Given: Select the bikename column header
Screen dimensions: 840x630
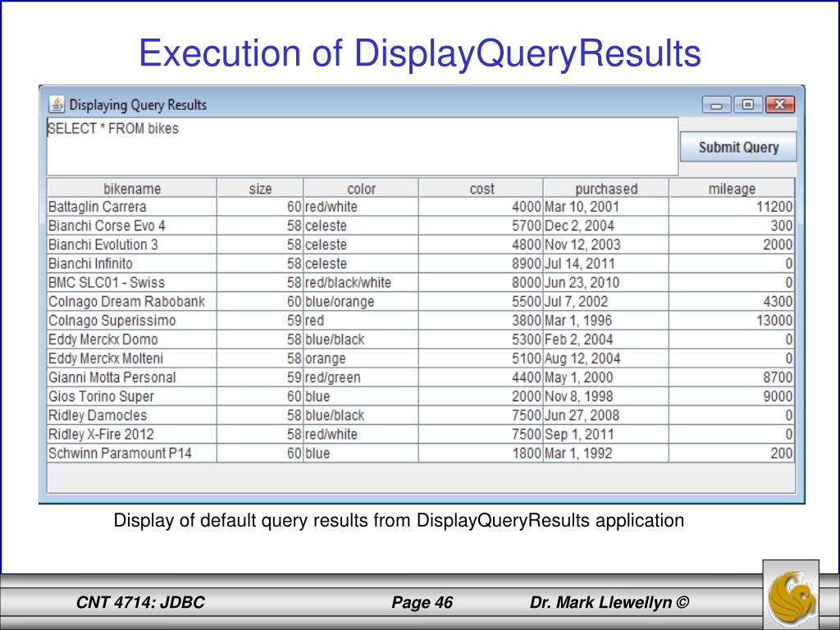Looking at the screenshot, I should (132, 189).
